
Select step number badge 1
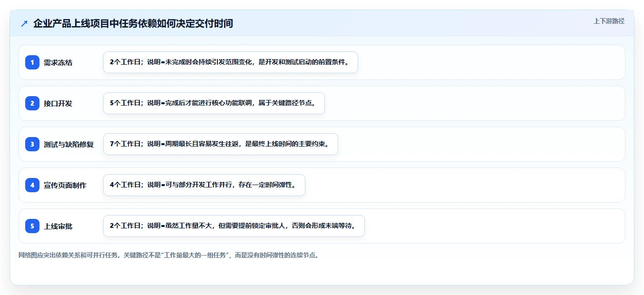[32, 62]
